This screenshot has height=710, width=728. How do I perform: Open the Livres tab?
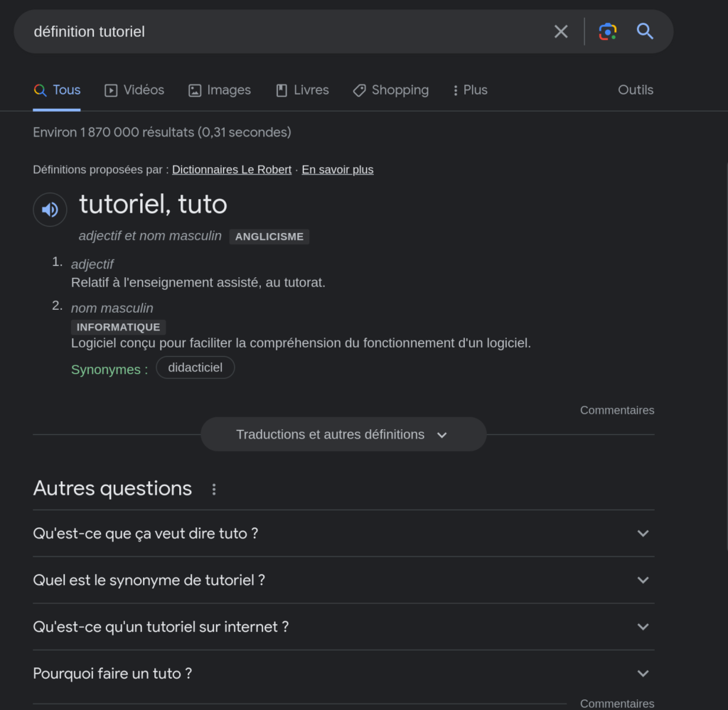point(302,90)
